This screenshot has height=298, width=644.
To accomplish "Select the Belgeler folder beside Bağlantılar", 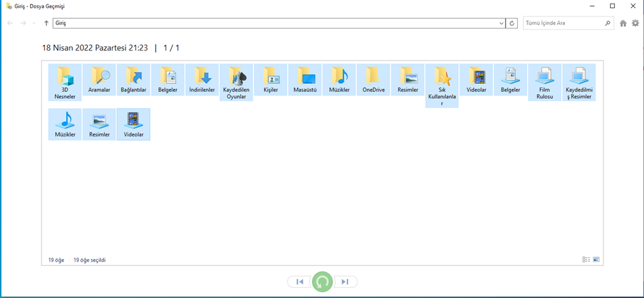I will [x=168, y=80].
